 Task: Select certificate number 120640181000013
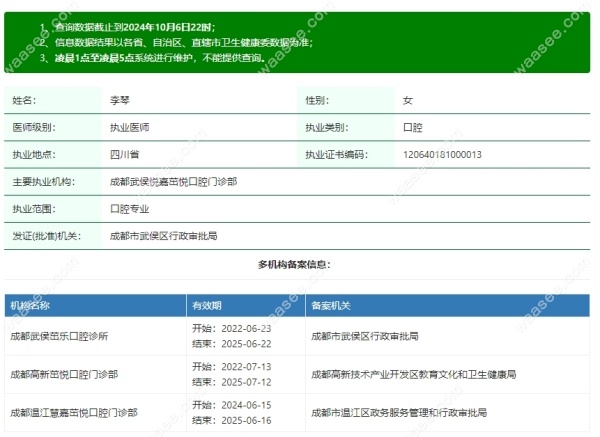pos(442,155)
